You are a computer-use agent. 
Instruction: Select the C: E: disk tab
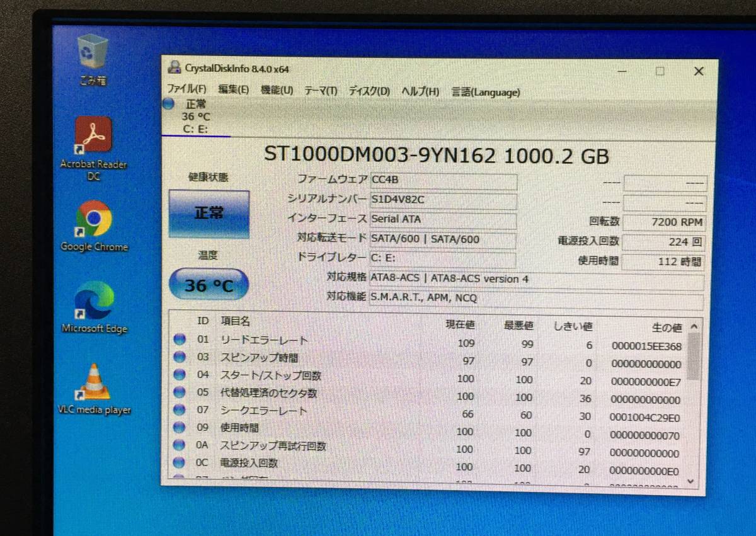click(x=196, y=117)
